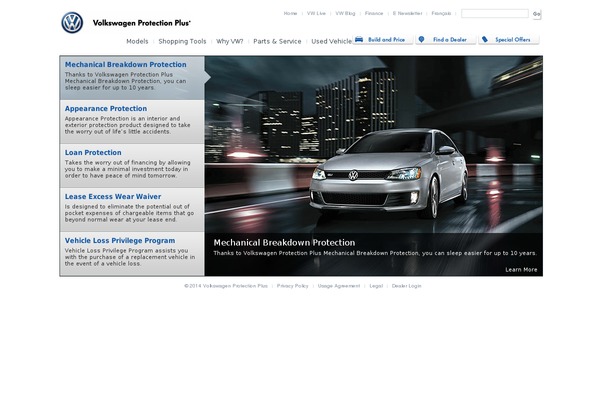Select Mechanical Breakdown Protection tab

132,78
